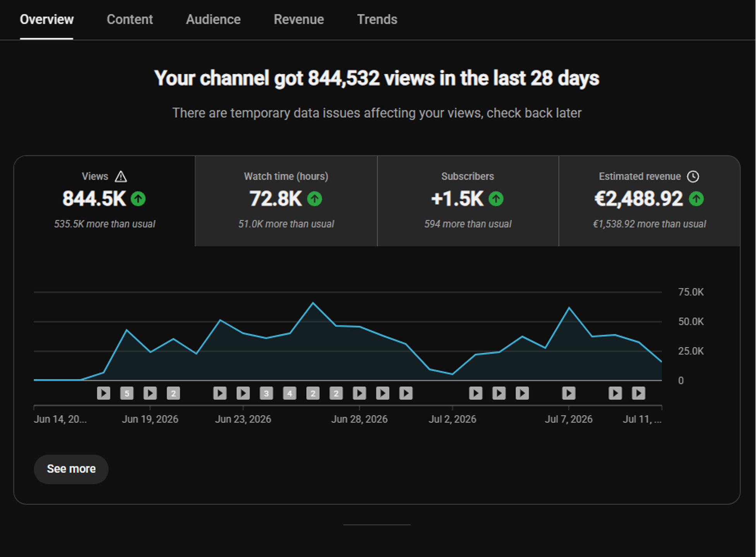
Task: Select the Watch time (hours) metric card
Action: click(286, 201)
